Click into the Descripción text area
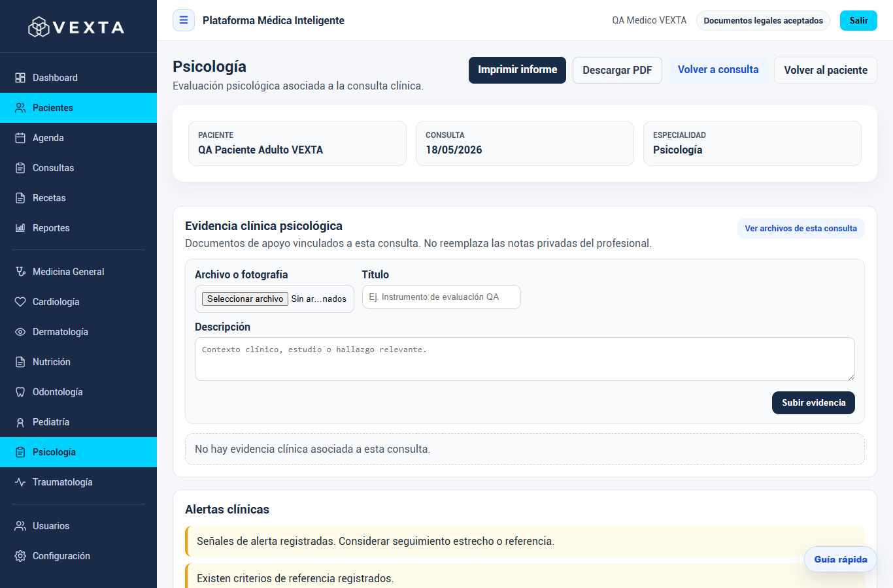This screenshot has height=588, width=893. (x=525, y=359)
